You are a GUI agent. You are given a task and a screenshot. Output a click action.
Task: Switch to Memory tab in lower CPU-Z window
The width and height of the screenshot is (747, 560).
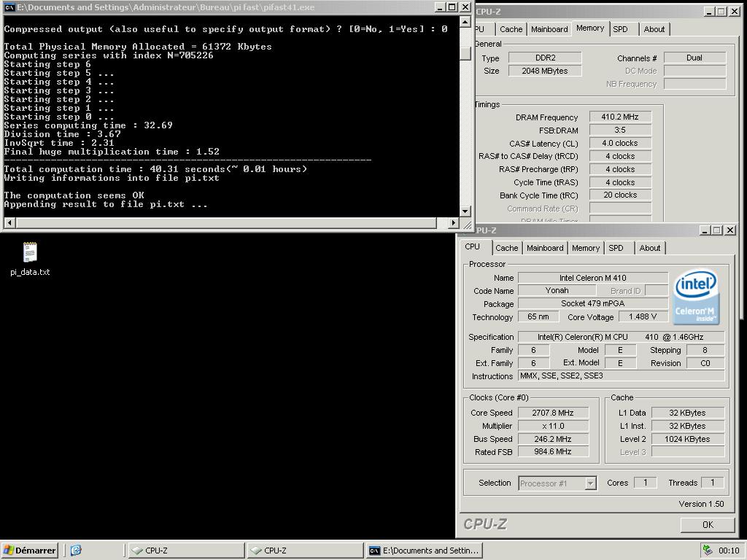pyautogui.click(x=586, y=248)
